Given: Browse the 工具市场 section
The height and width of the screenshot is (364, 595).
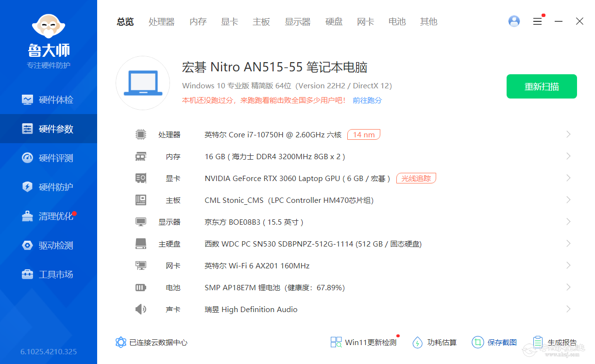Looking at the screenshot, I should click(49, 274).
